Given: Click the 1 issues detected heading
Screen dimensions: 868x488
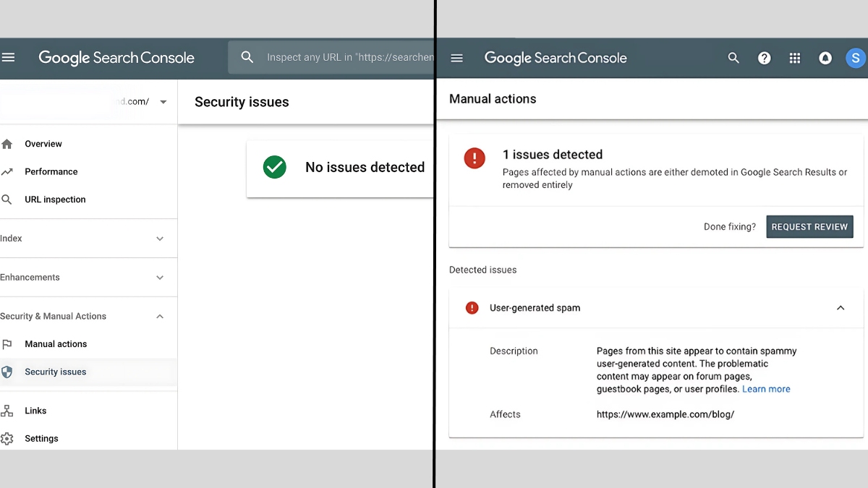Looking at the screenshot, I should (553, 155).
